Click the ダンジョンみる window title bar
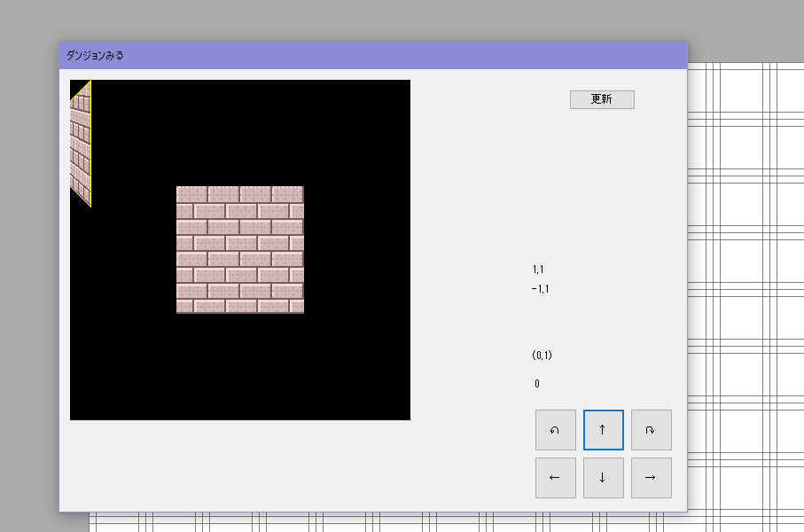Screen dimensions: 804x532 [x=373, y=55]
